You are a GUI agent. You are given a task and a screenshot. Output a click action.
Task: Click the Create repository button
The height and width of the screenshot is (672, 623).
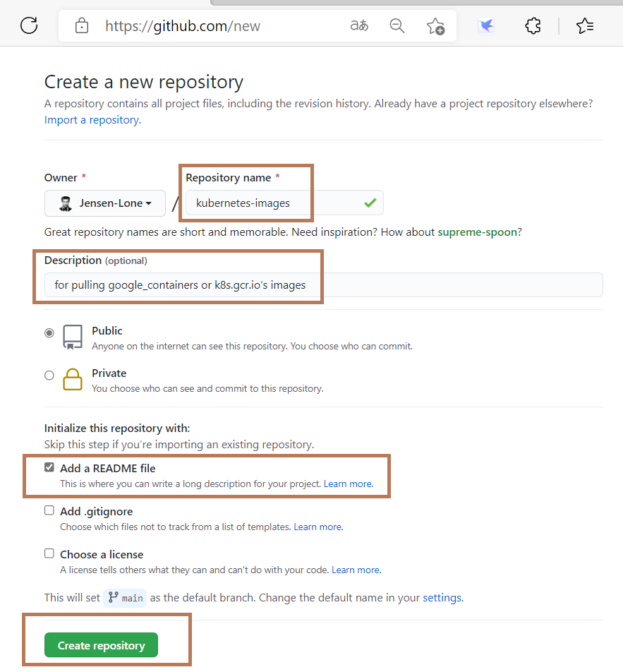click(x=101, y=645)
